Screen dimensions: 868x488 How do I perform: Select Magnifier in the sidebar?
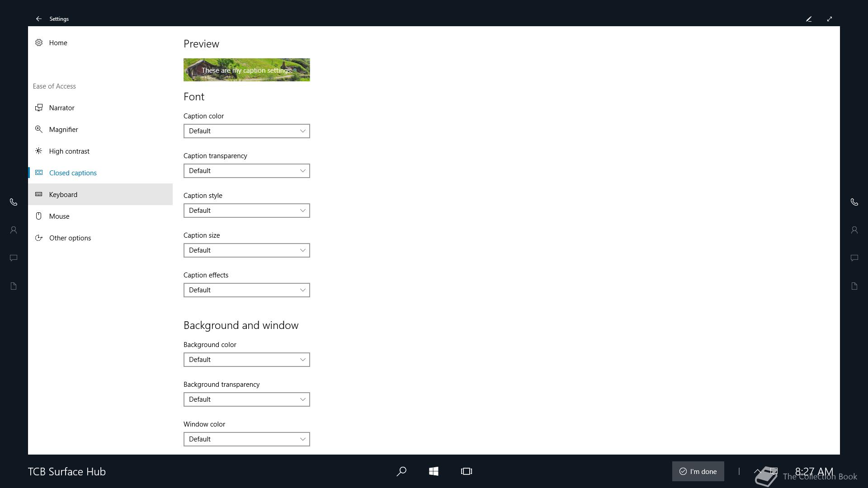tap(100, 129)
